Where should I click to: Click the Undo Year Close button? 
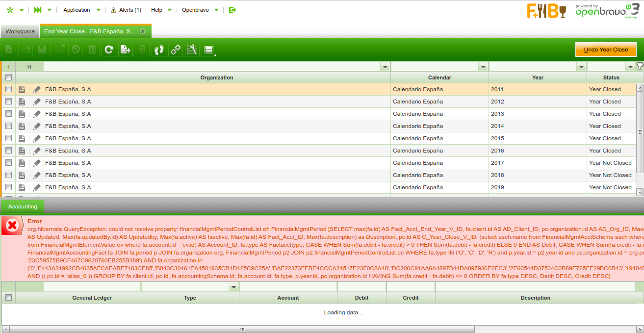tap(606, 50)
